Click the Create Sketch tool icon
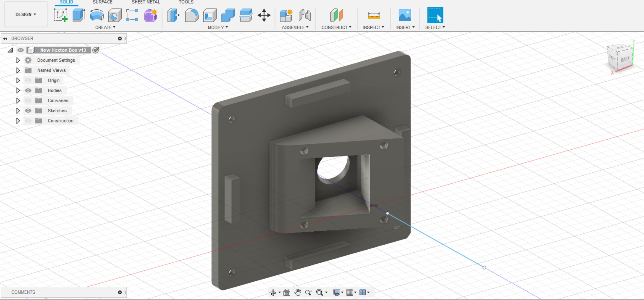 (x=61, y=15)
